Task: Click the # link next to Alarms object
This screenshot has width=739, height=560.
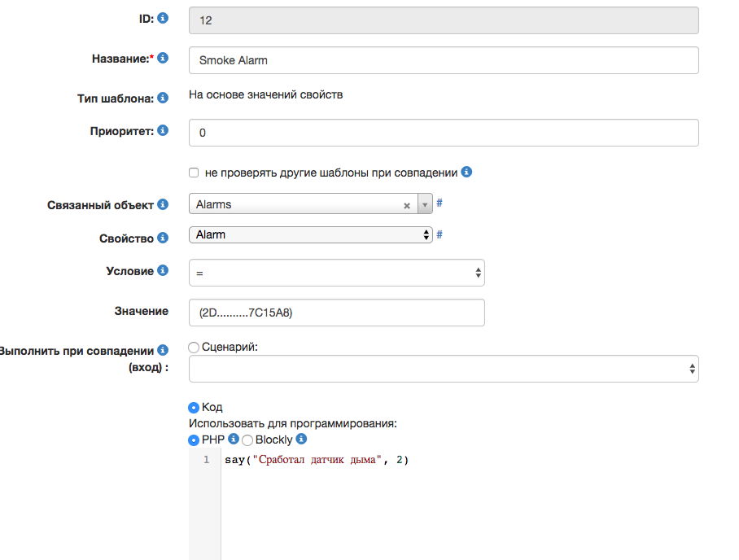Action: (439, 203)
